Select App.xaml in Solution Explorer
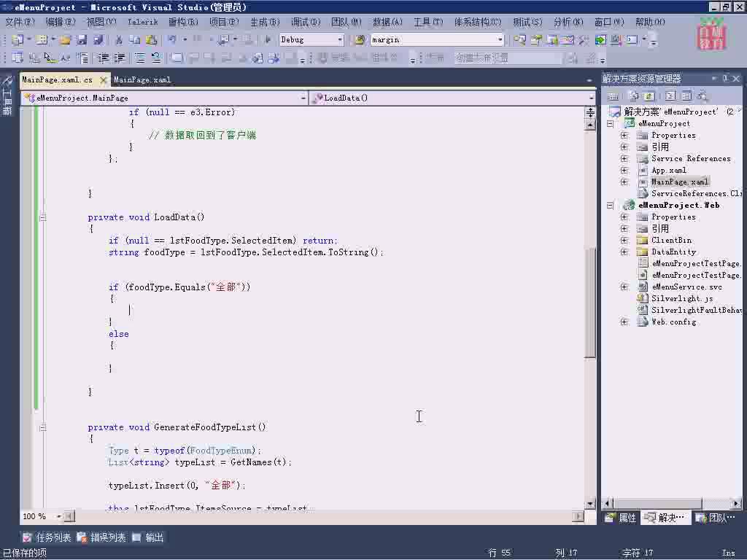The height and width of the screenshot is (560, 747). pos(668,171)
